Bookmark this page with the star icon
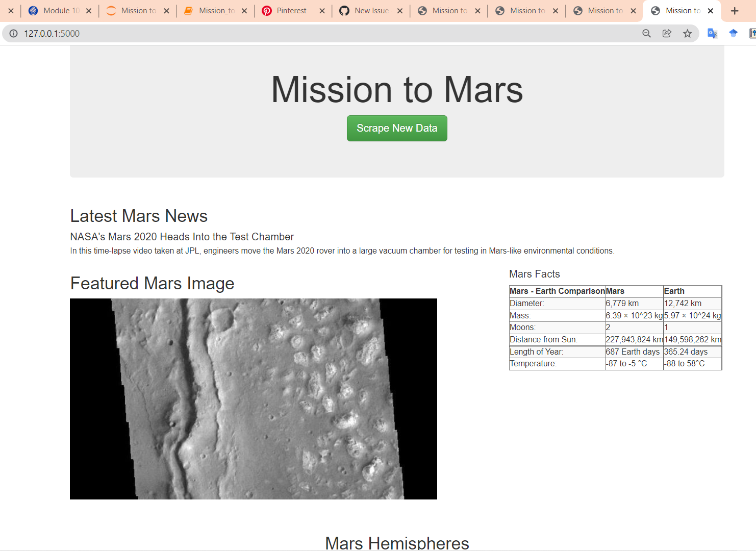This screenshot has height=551, width=756. pos(688,34)
